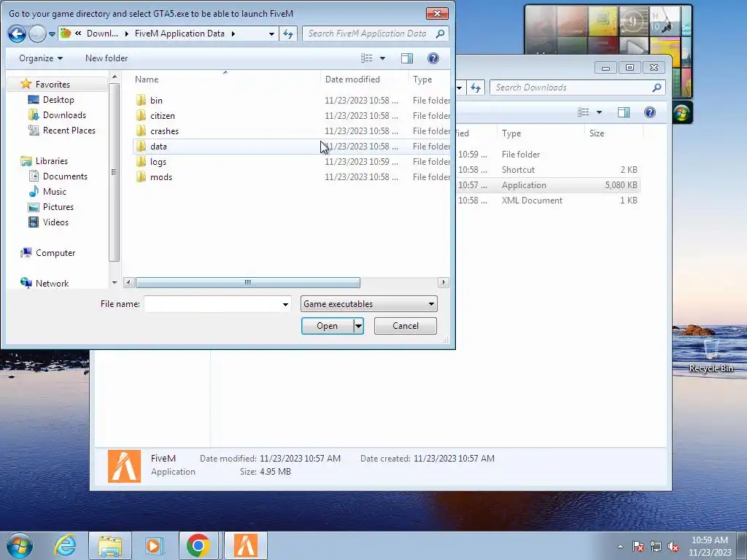Viewport: 747px width, 560px height.
Task: Open recent pages dropdown beside Forward arrow
Action: coord(52,34)
